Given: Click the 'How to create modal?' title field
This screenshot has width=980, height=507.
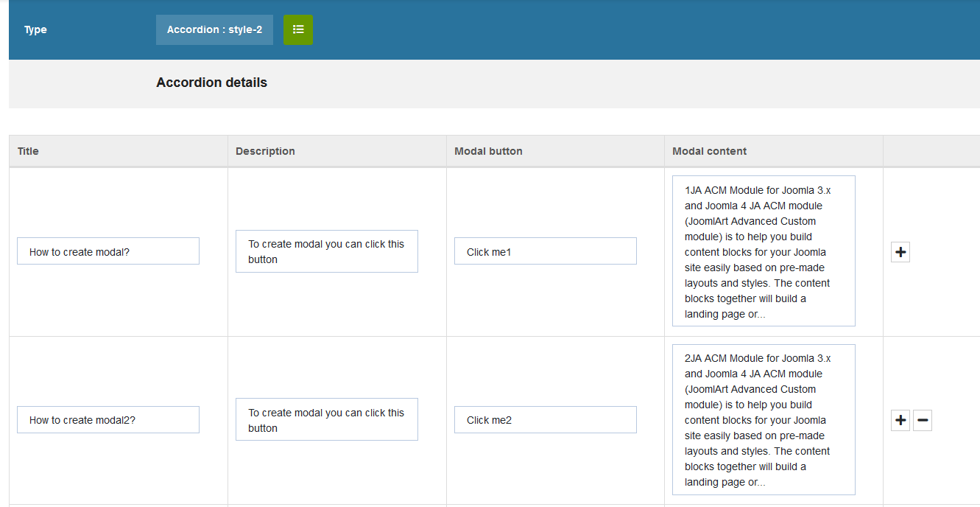Looking at the screenshot, I should (x=108, y=251).
